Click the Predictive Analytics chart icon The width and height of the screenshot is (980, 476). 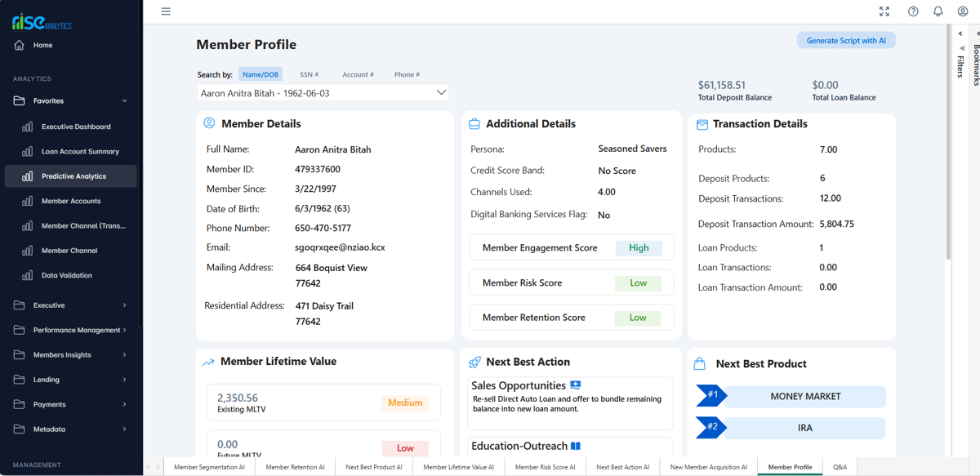coord(28,176)
